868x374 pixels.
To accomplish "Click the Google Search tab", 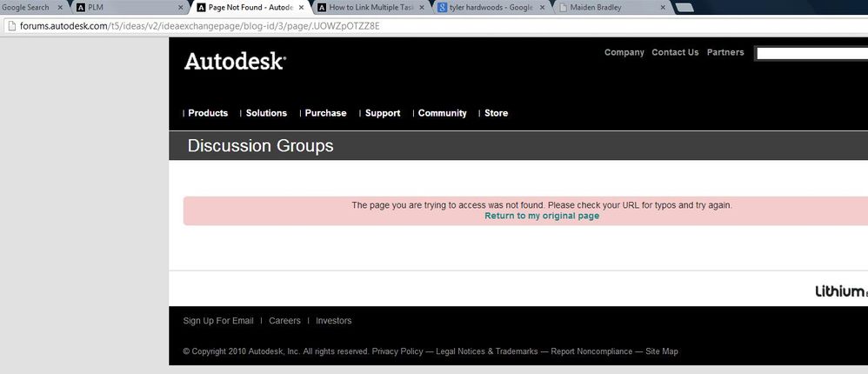I will [33, 8].
